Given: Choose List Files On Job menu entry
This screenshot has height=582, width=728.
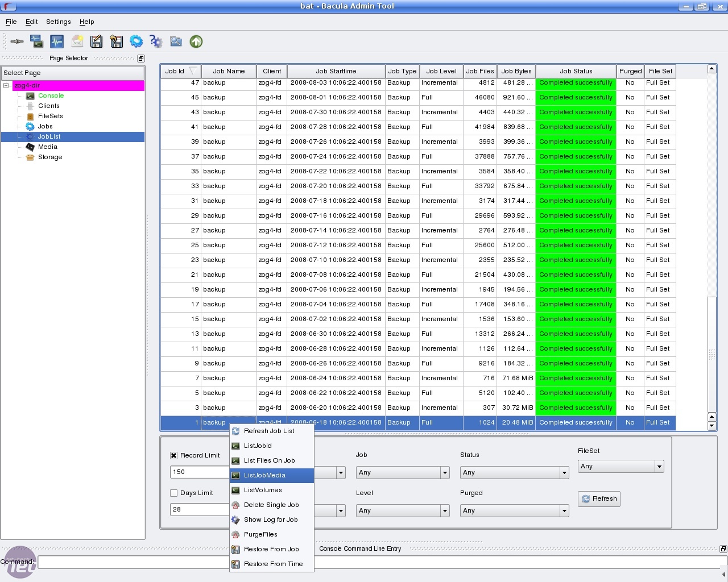Looking at the screenshot, I should click(x=272, y=460).
